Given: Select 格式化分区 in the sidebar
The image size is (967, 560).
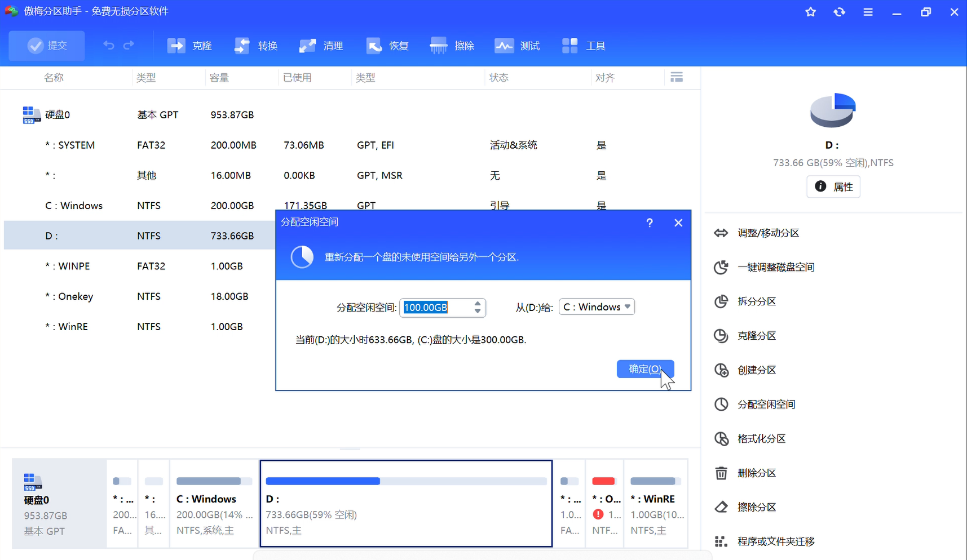Looking at the screenshot, I should click(x=750, y=439).
